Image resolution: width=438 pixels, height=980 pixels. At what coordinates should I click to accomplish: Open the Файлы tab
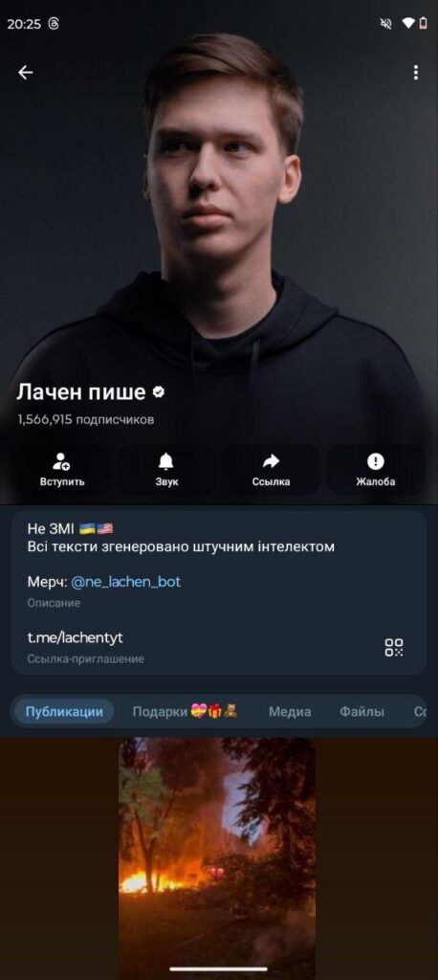tap(361, 711)
